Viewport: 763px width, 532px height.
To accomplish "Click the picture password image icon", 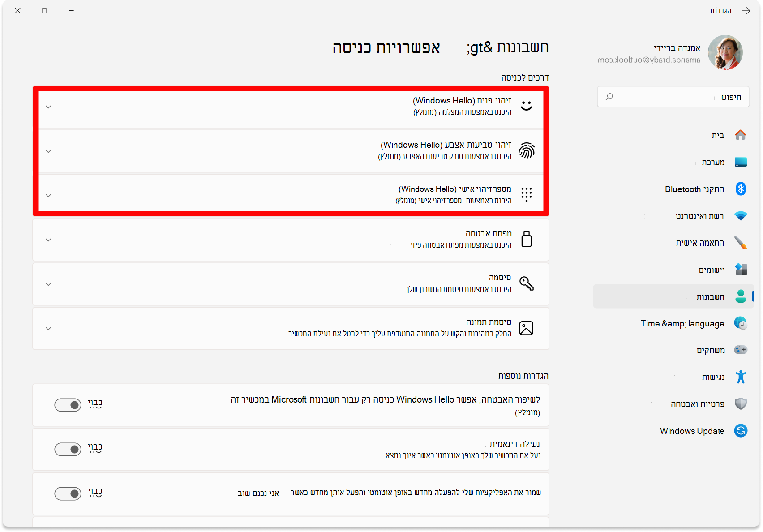I will 526,328.
